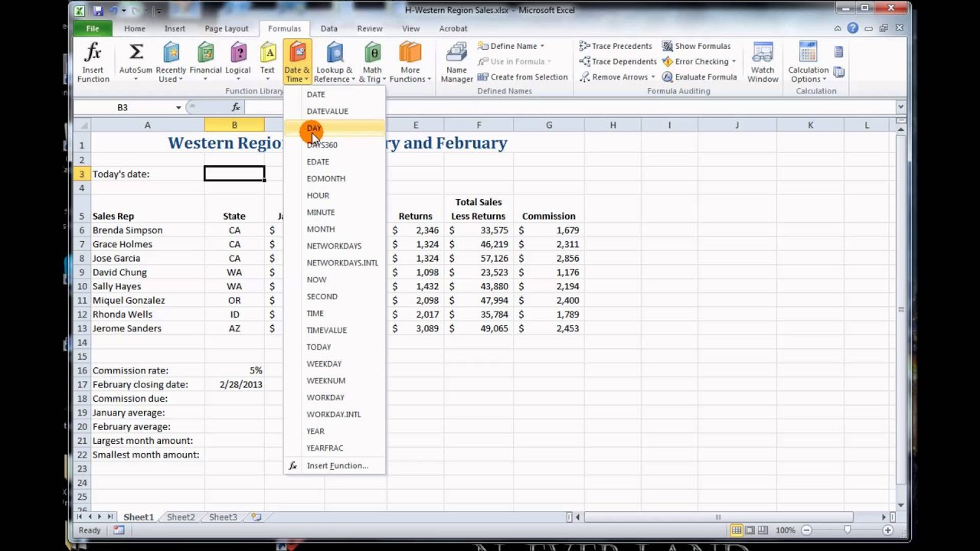Open Excel Help question mark icon
The height and width of the screenshot is (551, 980).
852,28
